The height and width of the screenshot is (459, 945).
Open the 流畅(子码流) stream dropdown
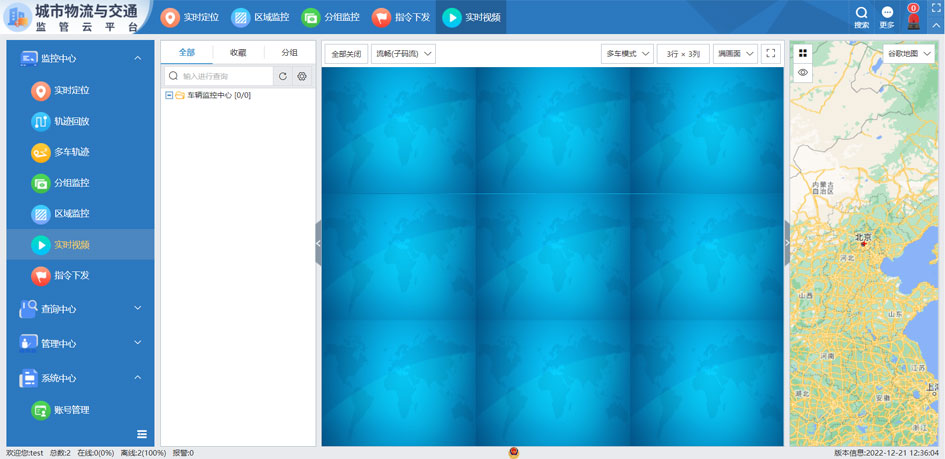tap(403, 54)
